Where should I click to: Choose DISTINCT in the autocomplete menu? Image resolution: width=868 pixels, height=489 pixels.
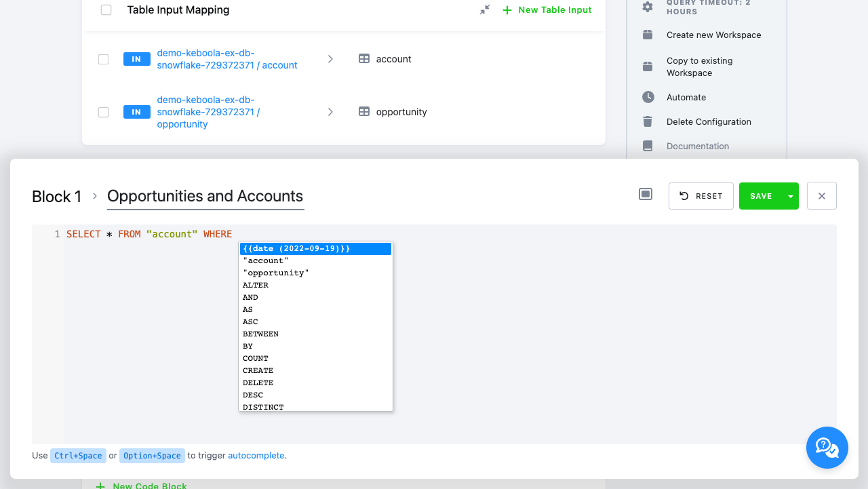(x=263, y=406)
